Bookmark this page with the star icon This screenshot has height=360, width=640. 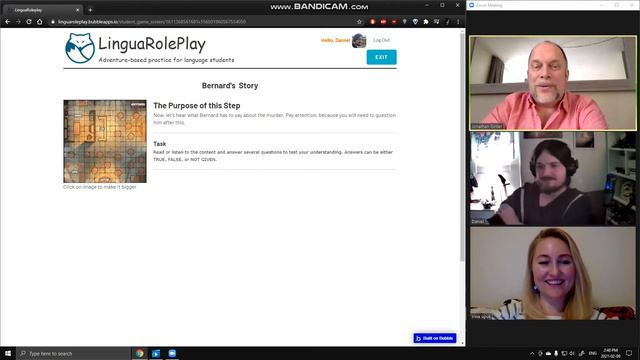coord(359,22)
